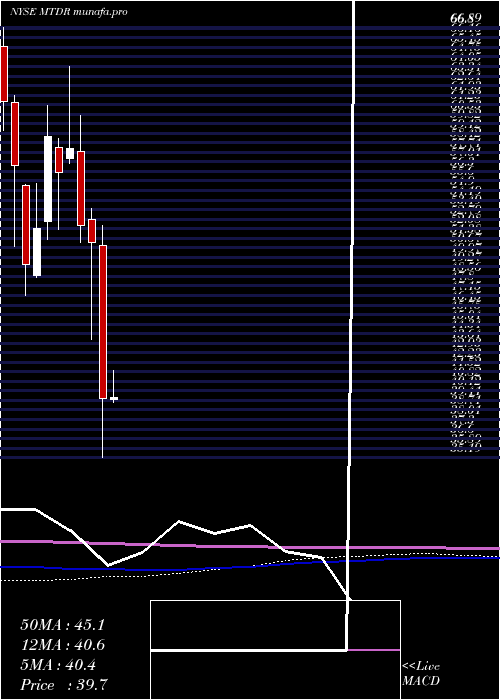Click the 'NYSE MTDR munafa.pro' chart title

pos(69,12)
